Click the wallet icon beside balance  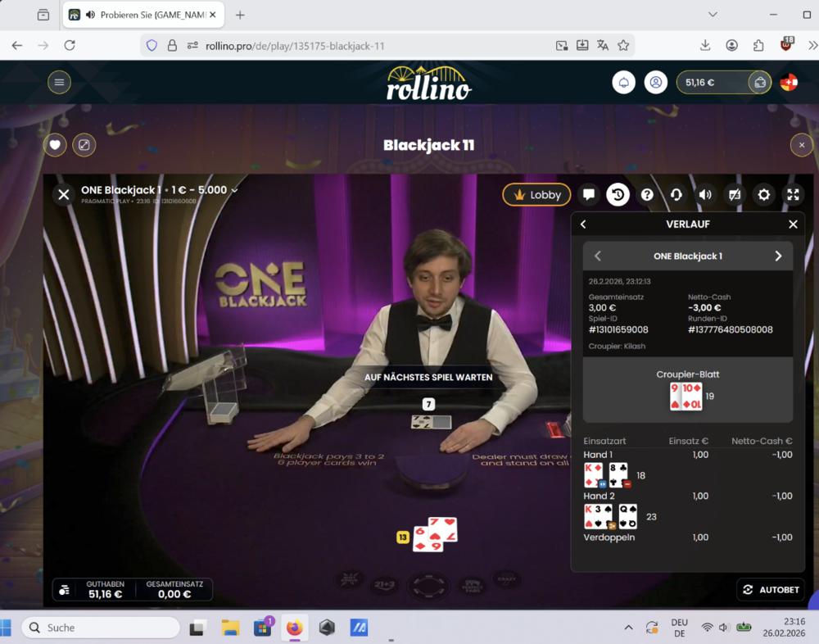point(759,83)
